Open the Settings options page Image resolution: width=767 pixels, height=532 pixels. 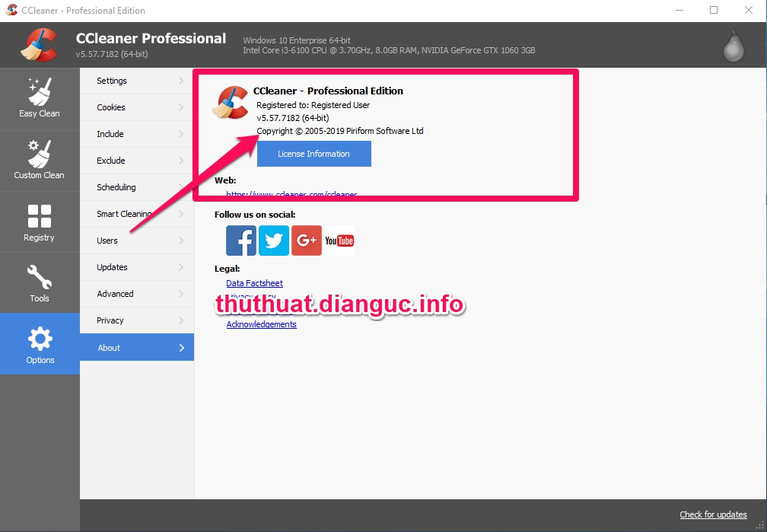[137, 81]
